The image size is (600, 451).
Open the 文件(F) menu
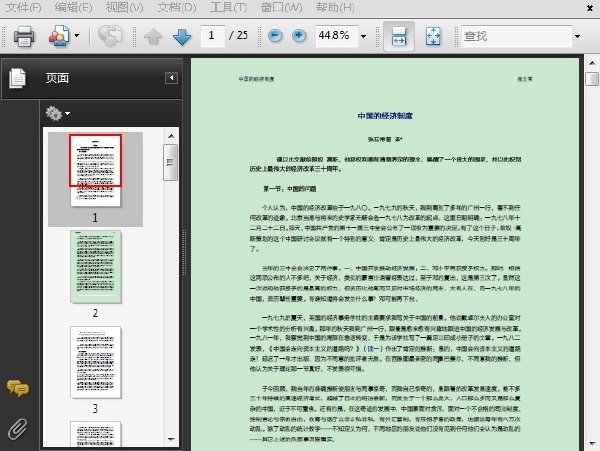24,7
